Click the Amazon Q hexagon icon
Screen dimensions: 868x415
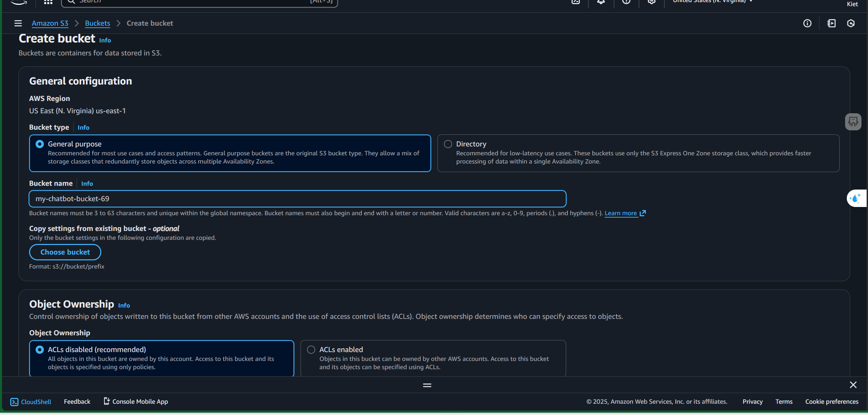851,23
